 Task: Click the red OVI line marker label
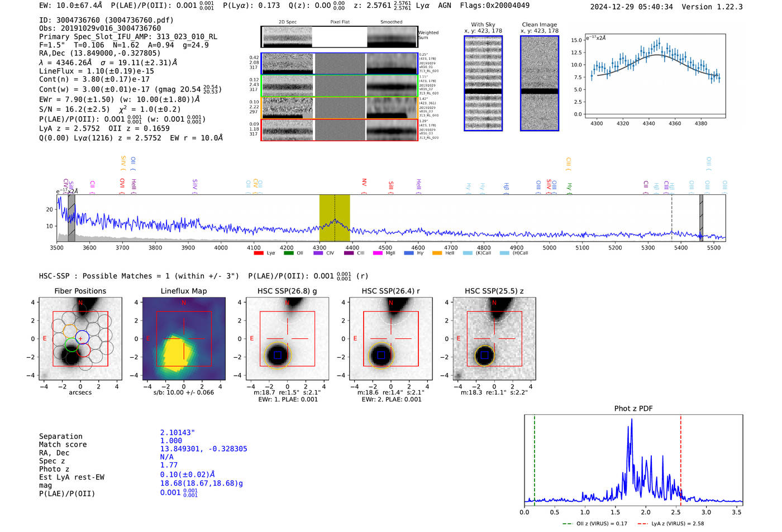point(122,184)
